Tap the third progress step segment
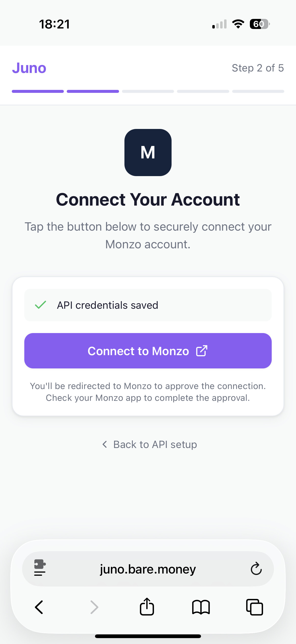 click(148, 91)
